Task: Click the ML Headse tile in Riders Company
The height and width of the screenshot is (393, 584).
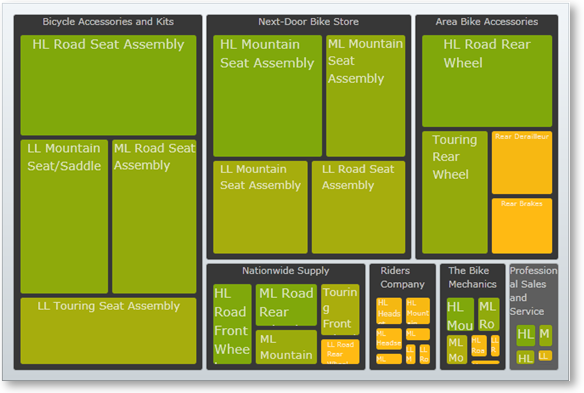Action: click(389, 339)
